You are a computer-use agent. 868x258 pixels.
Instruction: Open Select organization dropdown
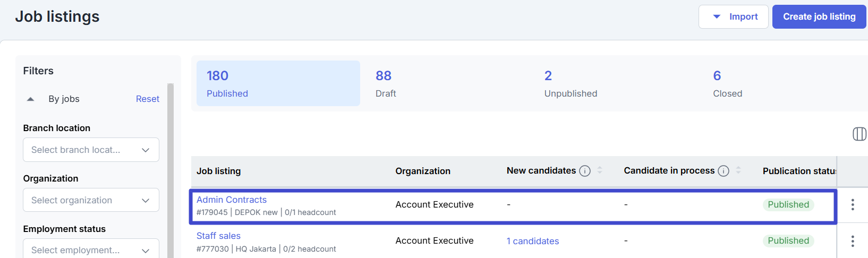(91, 200)
